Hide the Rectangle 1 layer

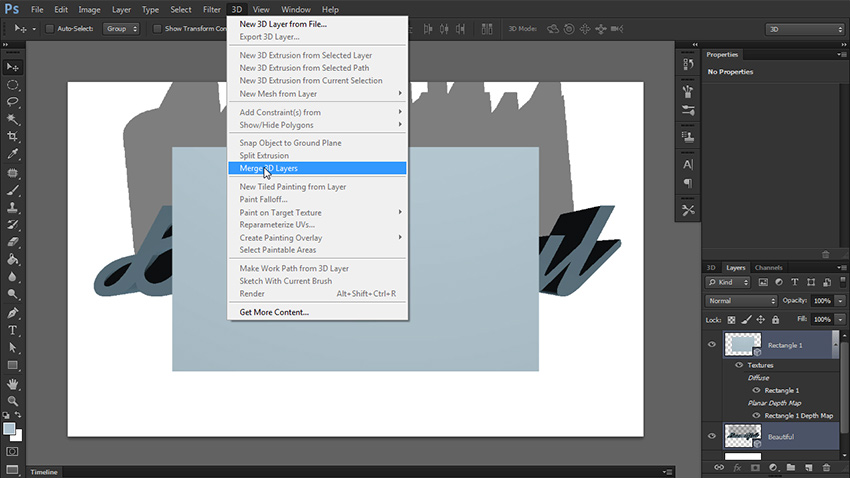click(x=712, y=345)
